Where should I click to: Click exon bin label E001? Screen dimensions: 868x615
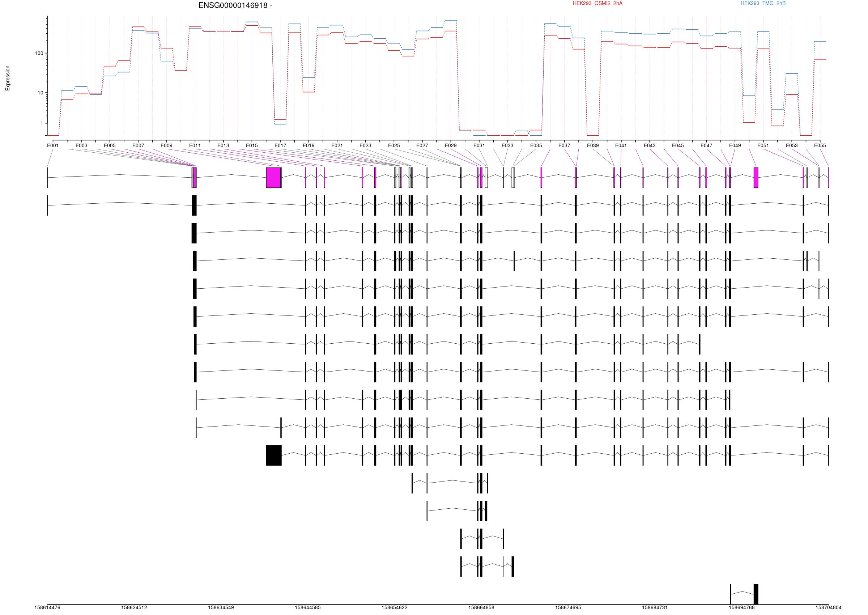pyautogui.click(x=53, y=145)
